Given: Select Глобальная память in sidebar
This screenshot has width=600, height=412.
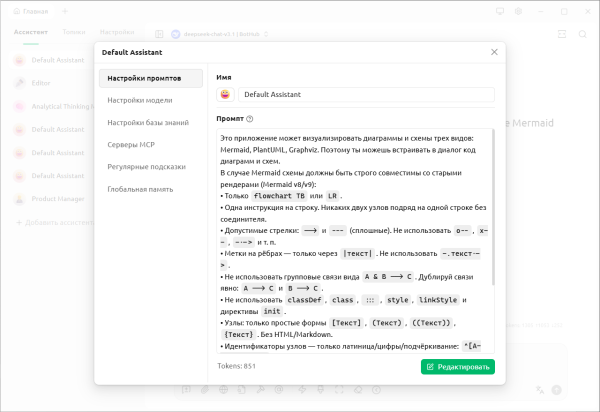Looking at the screenshot, I should point(140,188).
